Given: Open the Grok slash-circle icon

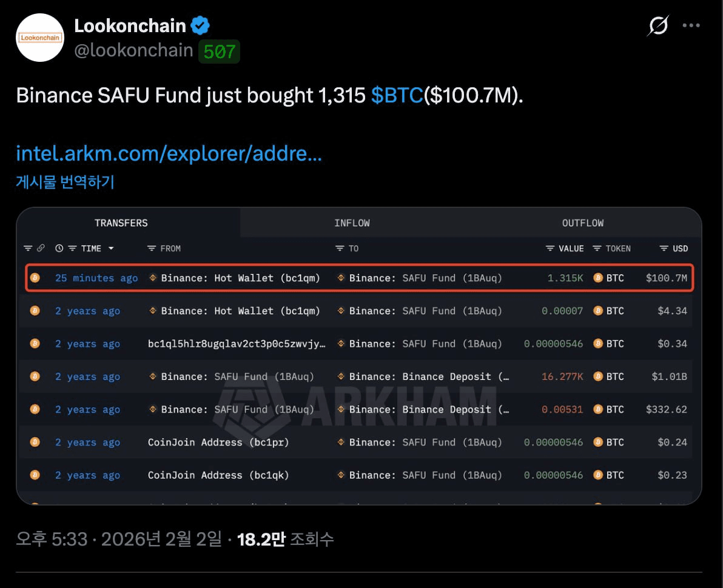Looking at the screenshot, I should [657, 26].
